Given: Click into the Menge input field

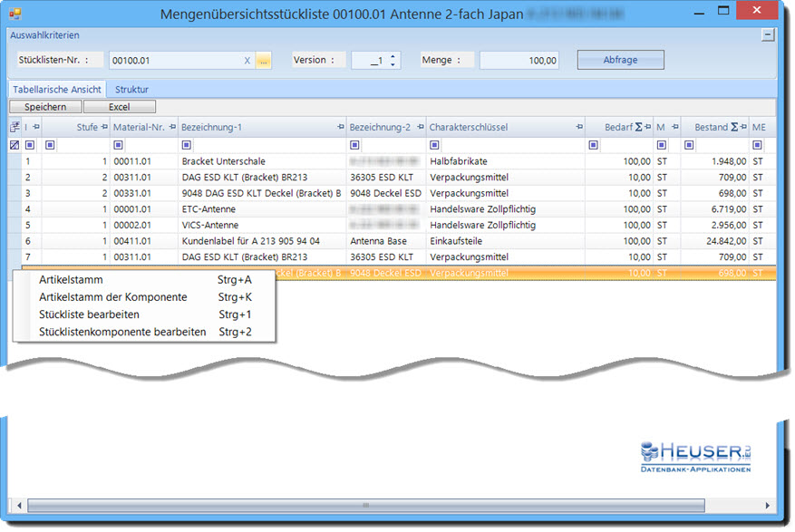Looking at the screenshot, I should [519, 61].
